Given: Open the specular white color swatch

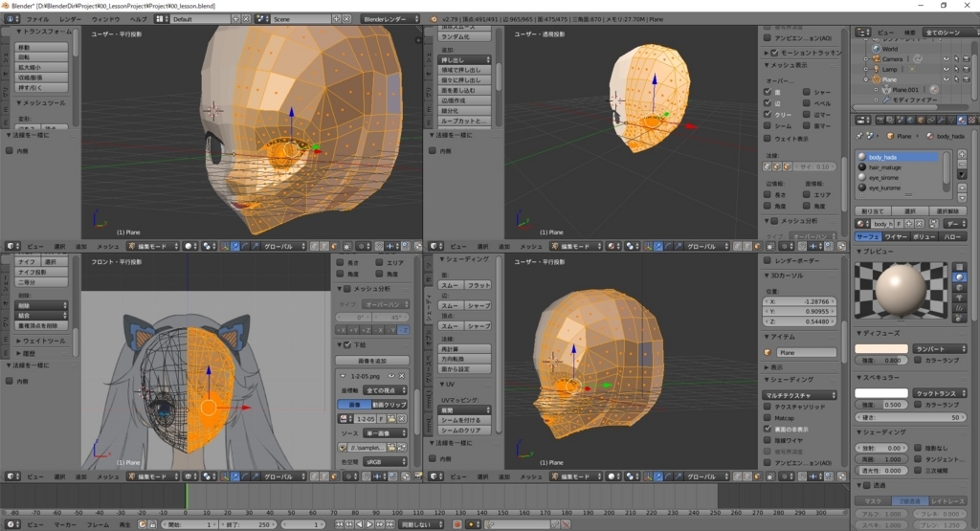Looking at the screenshot, I should pos(881,393).
